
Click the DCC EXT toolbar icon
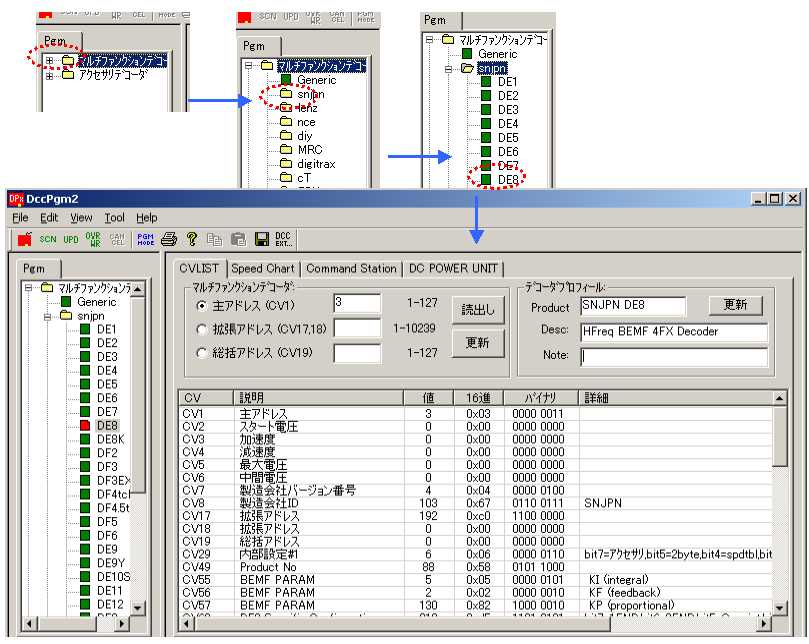click(283, 239)
